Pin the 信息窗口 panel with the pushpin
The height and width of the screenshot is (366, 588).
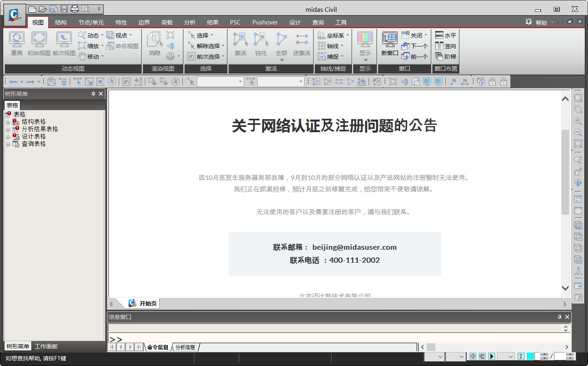[x=559, y=317]
